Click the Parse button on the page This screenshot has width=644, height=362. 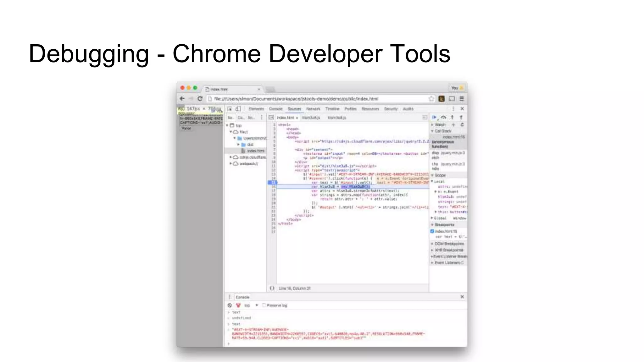point(186,128)
